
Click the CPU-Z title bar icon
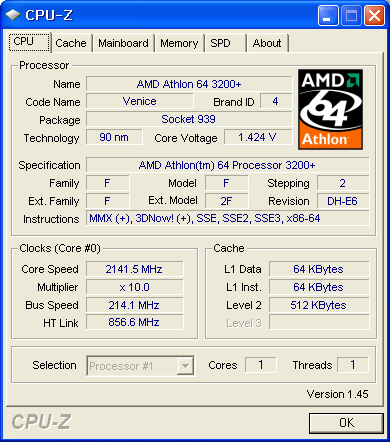point(13,15)
